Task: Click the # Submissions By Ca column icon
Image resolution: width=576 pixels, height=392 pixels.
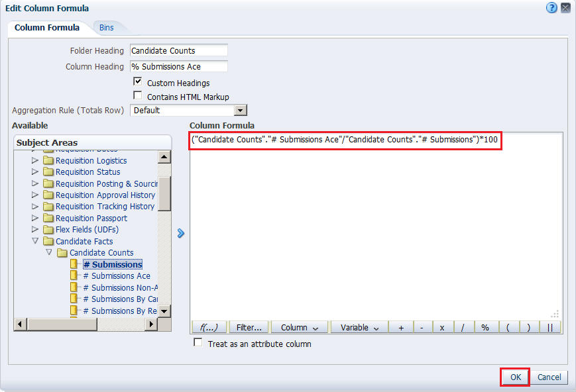Action: (x=74, y=299)
